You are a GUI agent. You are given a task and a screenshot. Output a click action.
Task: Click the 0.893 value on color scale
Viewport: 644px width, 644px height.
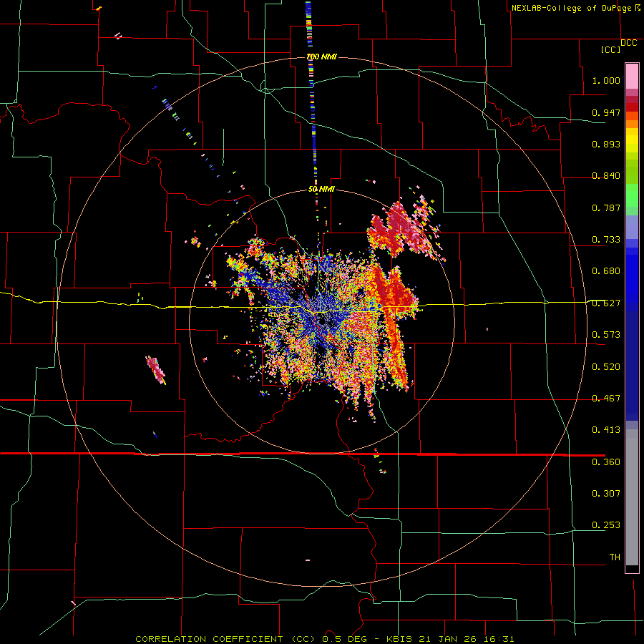tap(606, 144)
